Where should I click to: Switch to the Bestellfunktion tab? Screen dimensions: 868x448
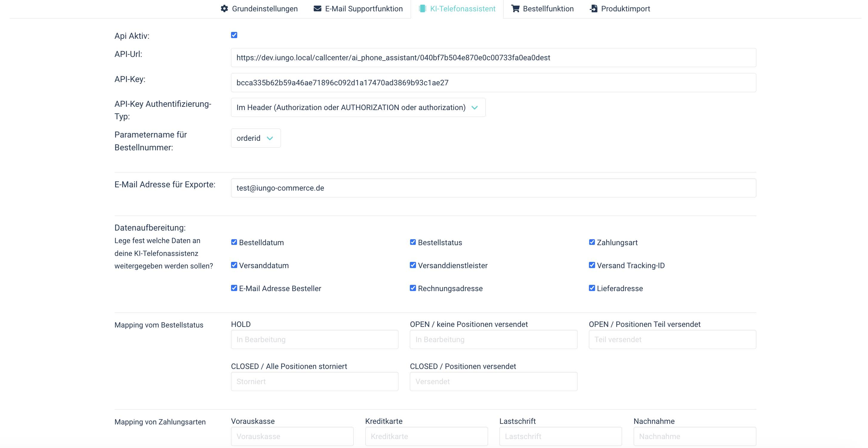coord(548,9)
